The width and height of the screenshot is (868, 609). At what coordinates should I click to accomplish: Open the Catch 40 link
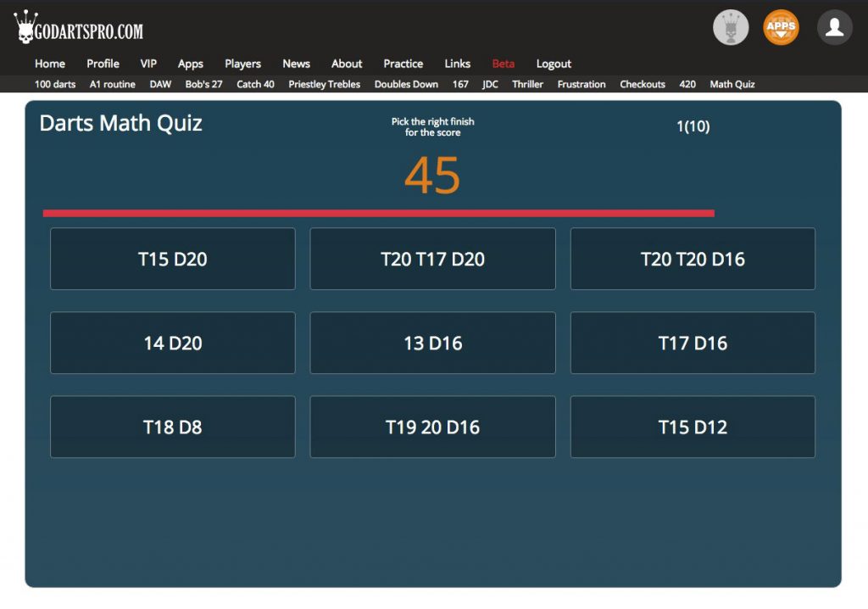point(255,84)
